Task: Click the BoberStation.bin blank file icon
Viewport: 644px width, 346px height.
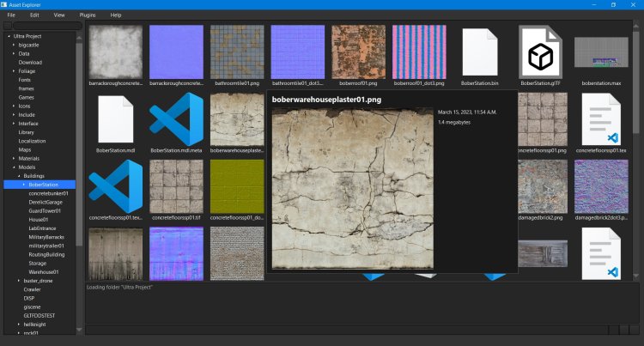Action: 480,52
